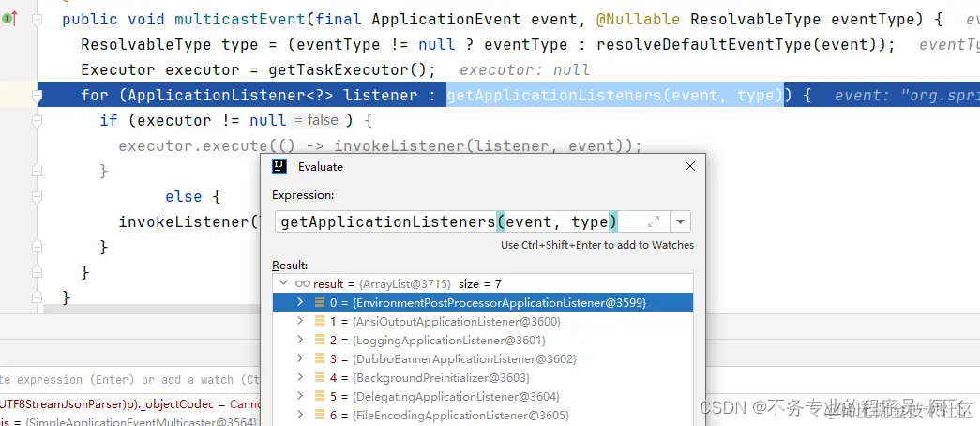This screenshot has width=980, height=426.
Task: Collapse the result ArrayList node
Action: pos(284,283)
